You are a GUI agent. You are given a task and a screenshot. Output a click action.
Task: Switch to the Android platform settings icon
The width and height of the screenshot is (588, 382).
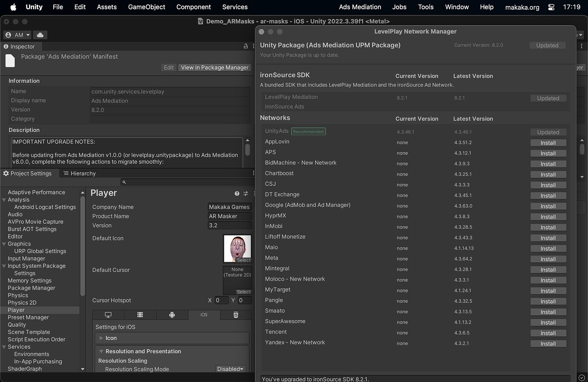tap(172, 315)
